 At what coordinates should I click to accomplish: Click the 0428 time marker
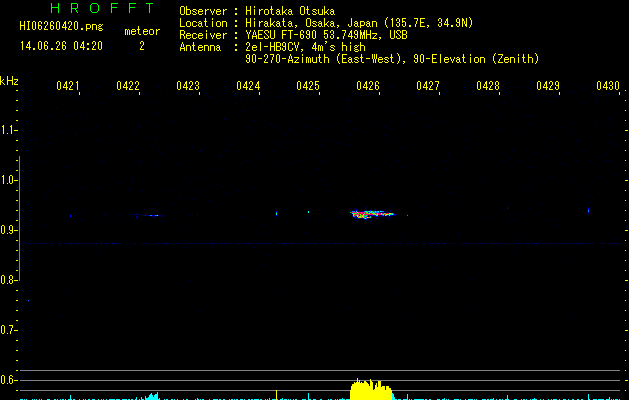[x=488, y=86]
